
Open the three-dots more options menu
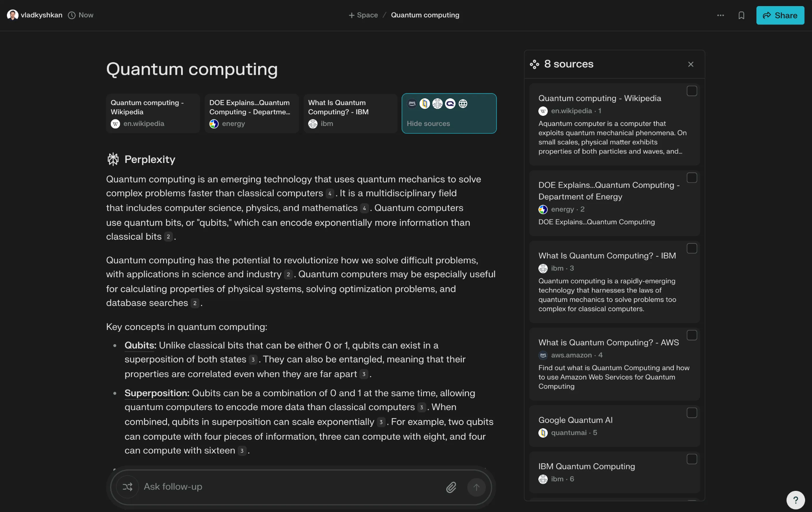721,15
